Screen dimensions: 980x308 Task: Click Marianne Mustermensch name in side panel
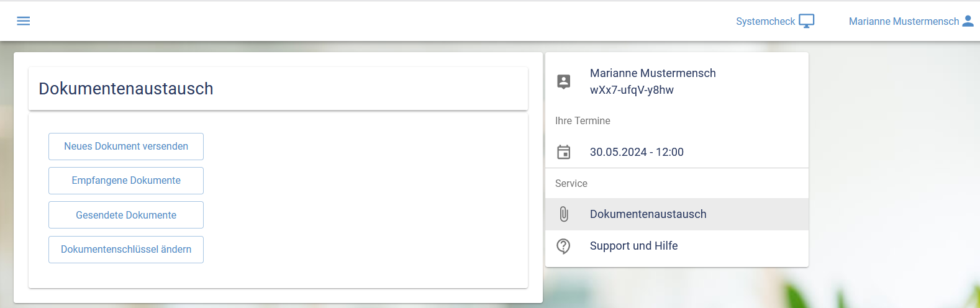click(x=653, y=73)
